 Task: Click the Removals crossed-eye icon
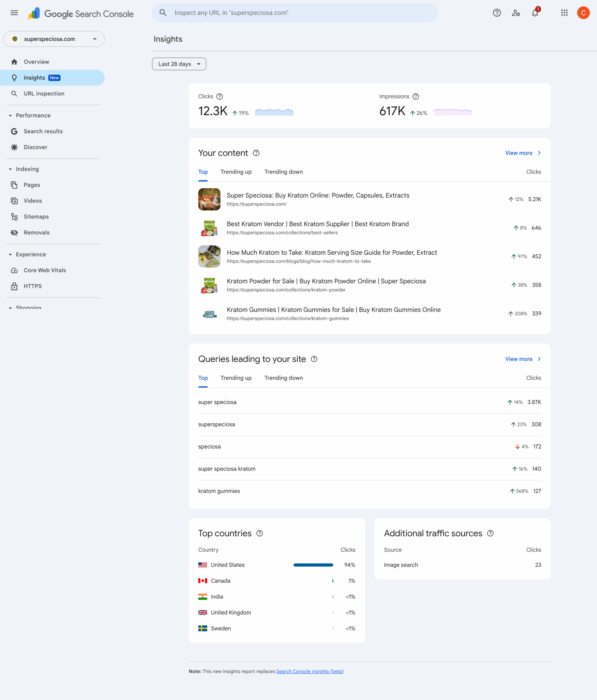pyautogui.click(x=14, y=233)
